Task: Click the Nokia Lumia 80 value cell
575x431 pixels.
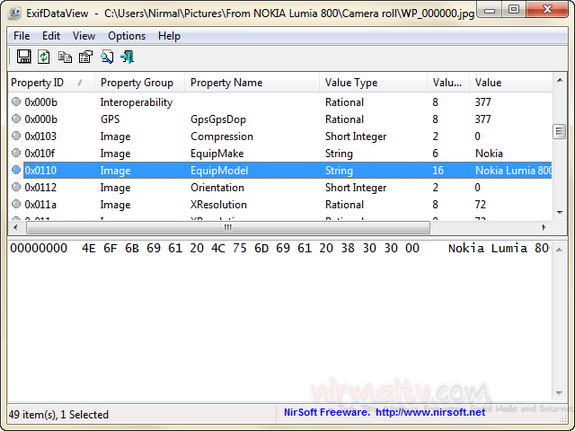Action: click(x=513, y=170)
